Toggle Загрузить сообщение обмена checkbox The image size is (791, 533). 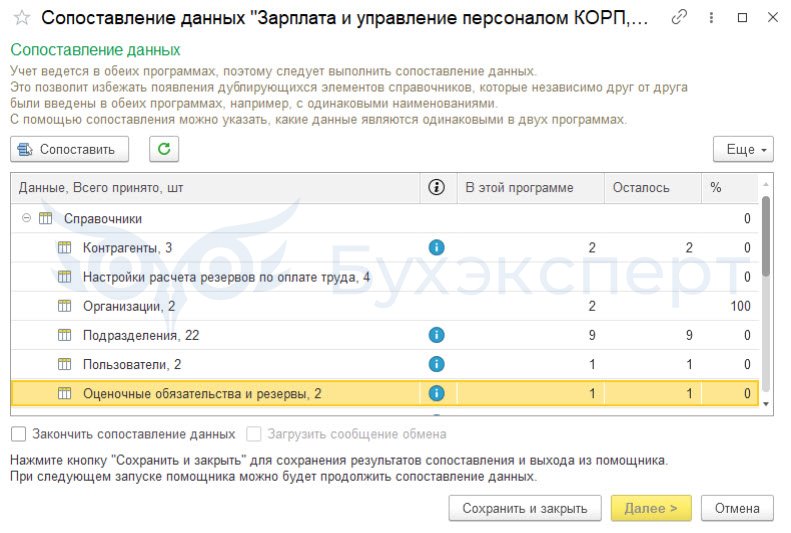click(254, 434)
